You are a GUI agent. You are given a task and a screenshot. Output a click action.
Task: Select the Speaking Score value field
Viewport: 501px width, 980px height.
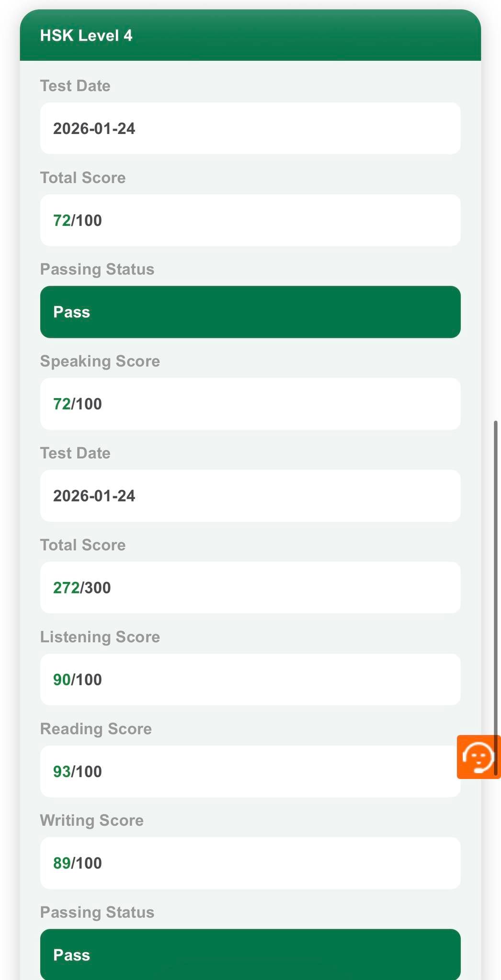click(250, 404)
